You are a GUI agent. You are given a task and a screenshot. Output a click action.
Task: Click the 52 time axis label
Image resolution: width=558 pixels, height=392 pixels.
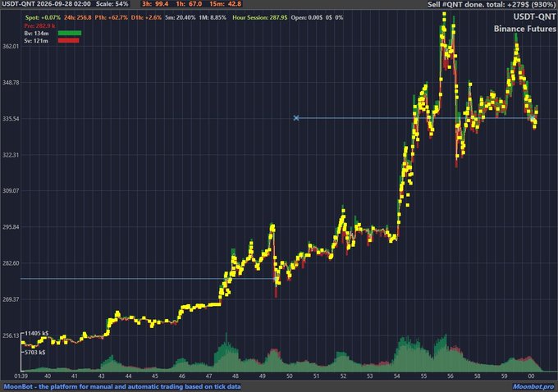(343, 376)
